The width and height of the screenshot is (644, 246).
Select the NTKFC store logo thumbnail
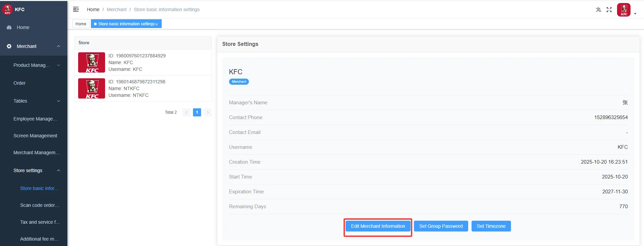(x=92, y=88)
